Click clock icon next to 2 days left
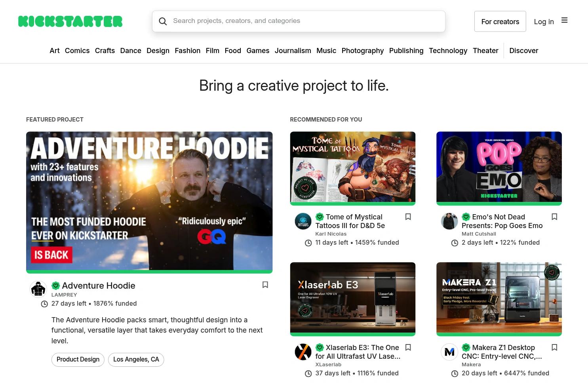The height and width of the screenshot is (392, 588). (x=455, y=243)
